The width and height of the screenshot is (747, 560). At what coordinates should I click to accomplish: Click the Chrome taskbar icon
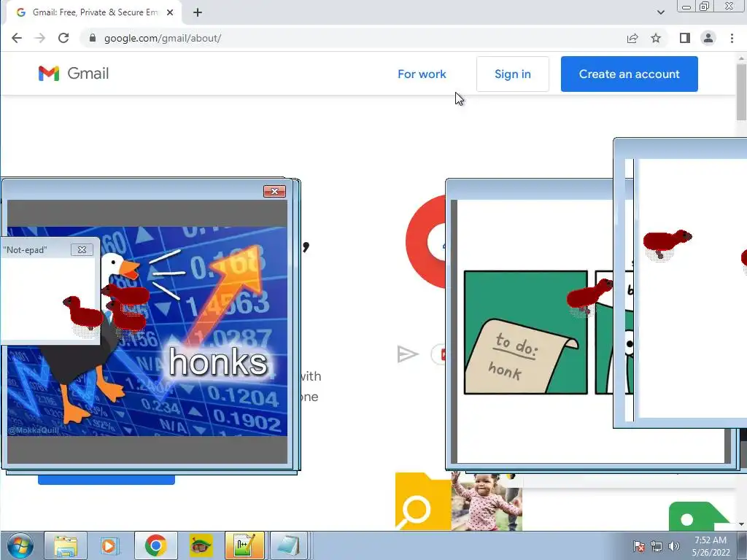(x=156, y=545)
